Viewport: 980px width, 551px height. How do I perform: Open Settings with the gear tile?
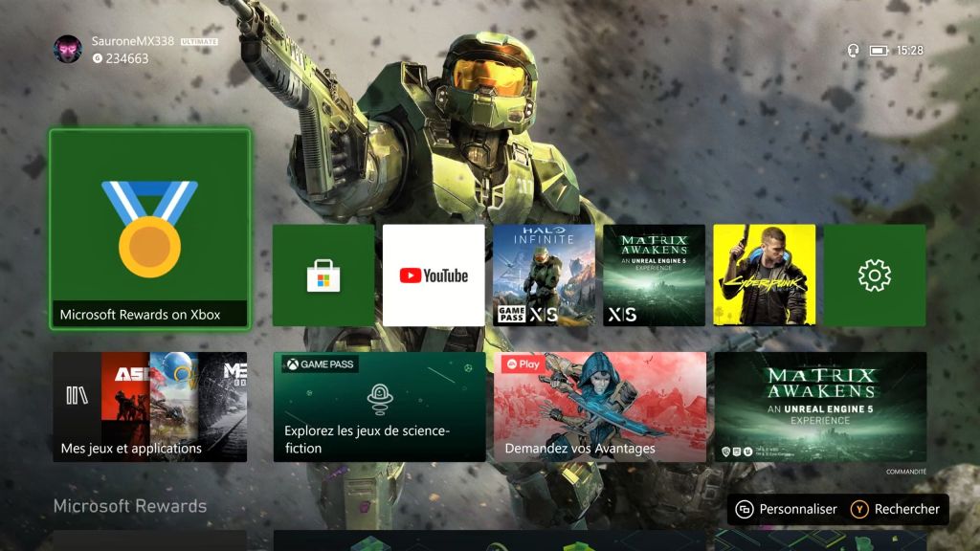click(875, 275)
